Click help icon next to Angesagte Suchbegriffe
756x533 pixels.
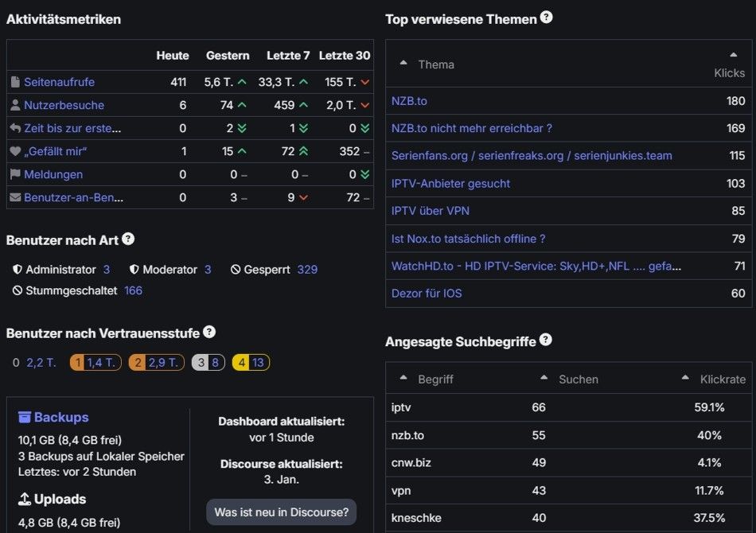point(545,340)
